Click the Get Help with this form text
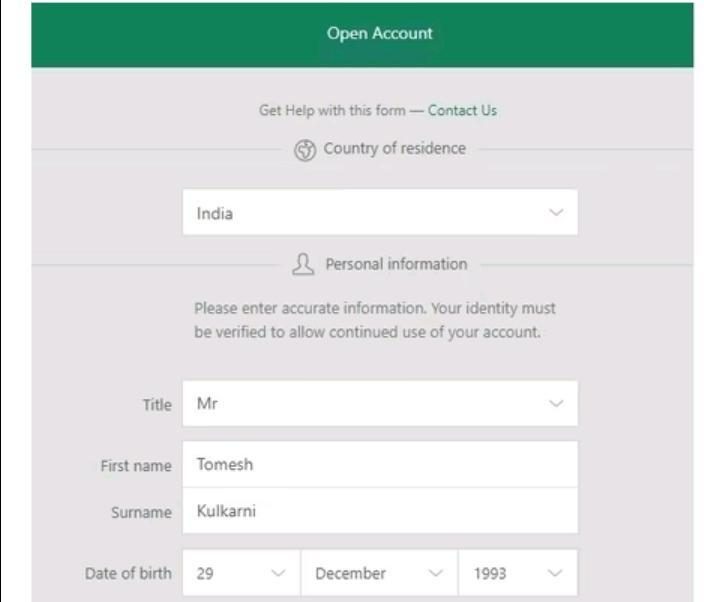 (x=332, y=110)
